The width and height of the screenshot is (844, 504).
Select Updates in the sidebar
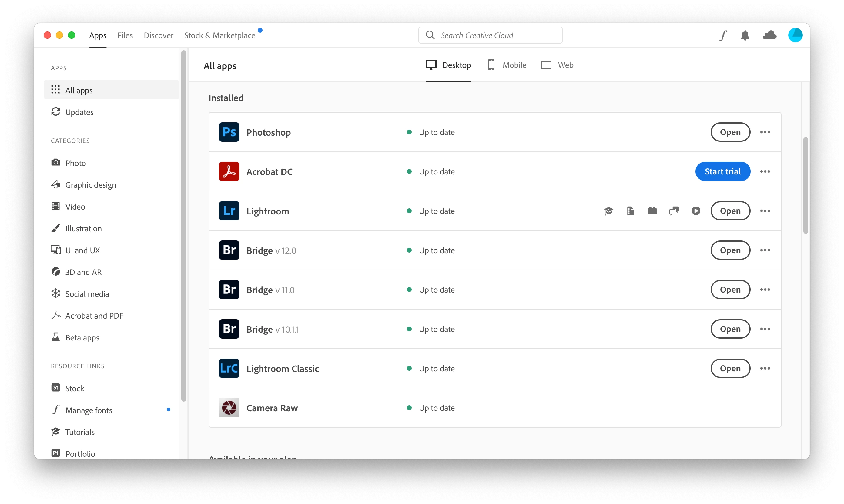pos(79,112)
